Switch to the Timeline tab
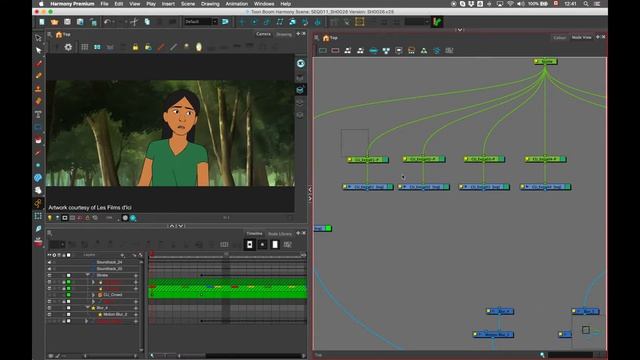 (x=254, y=233)
